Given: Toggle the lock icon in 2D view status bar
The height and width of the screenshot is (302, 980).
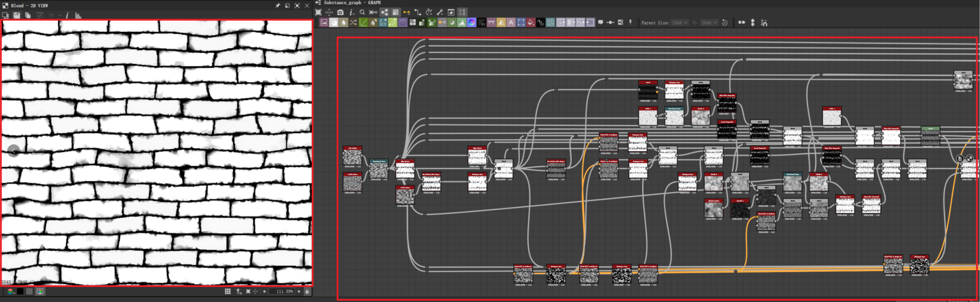Looking at the screenshot, I should tap(307, 291).
